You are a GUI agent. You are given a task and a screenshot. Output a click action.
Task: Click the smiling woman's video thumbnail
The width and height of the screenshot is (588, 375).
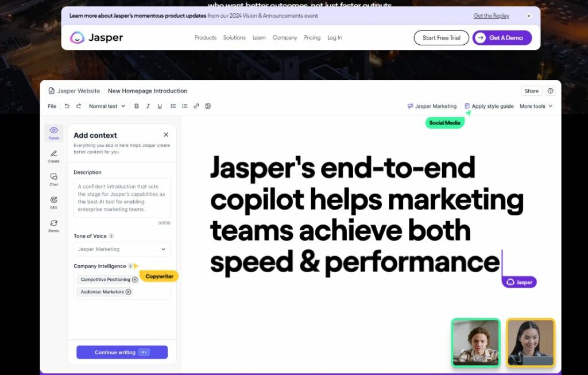click(531, 342)
